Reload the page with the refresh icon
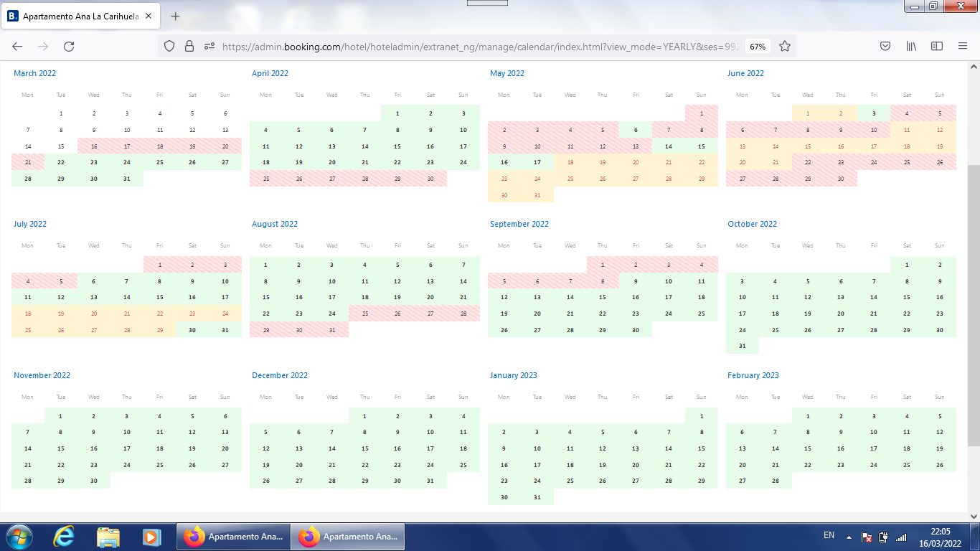The image size is (980, 551). click(69, 46)
